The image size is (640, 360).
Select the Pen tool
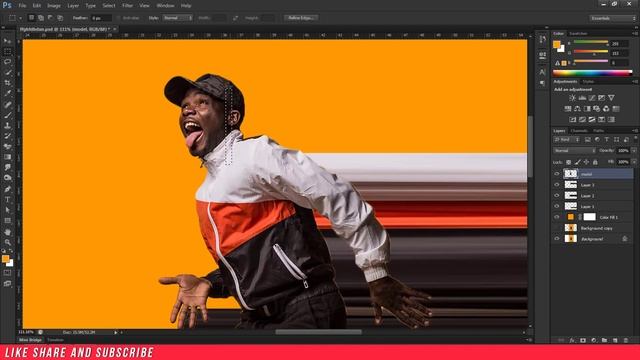coord(7,189)
